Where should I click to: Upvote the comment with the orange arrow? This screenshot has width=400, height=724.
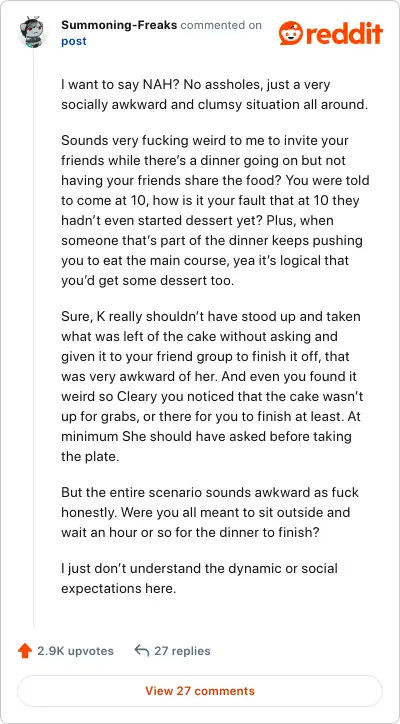(24, 651)
